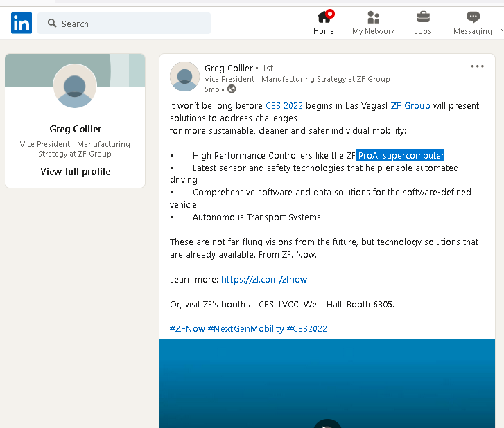Click View full profile link
504x428 pixels.
[x=75, y=171]
